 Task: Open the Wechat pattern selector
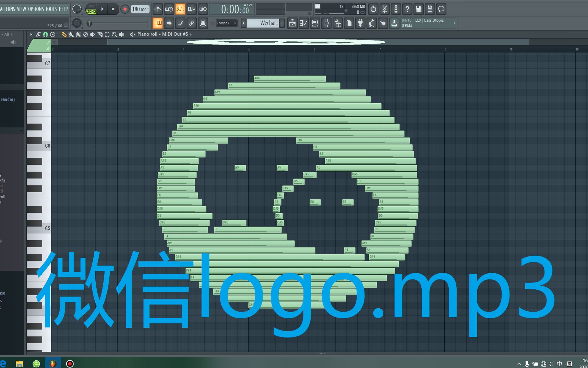tap(263, 23)
